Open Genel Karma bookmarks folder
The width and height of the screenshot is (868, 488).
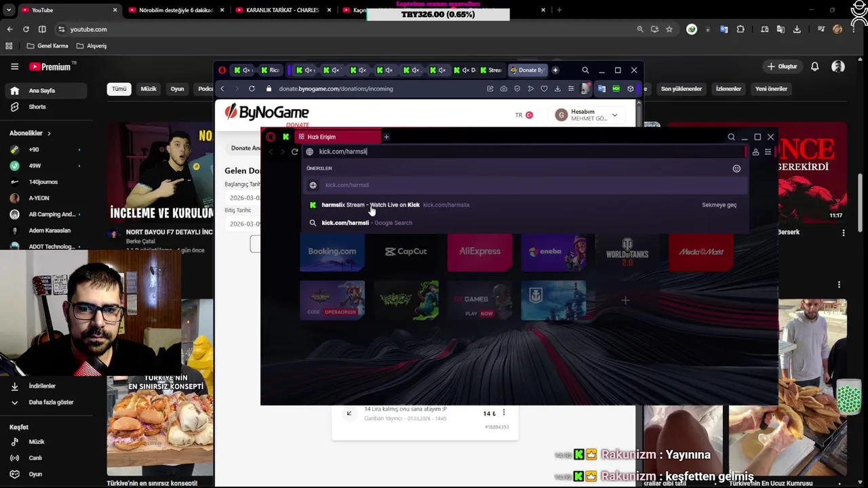click(47, 46)
